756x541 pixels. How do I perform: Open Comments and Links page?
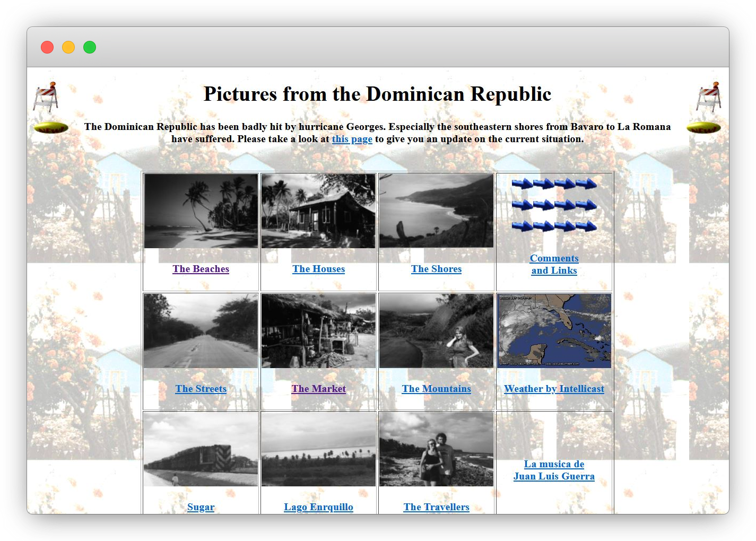click(554, 264)
